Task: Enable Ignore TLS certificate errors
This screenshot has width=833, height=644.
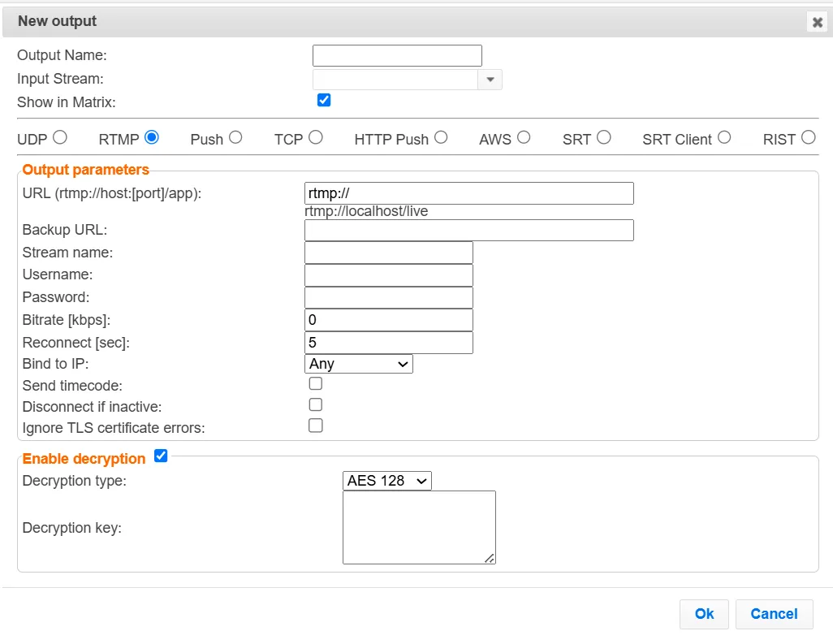Action: point(316,426)
